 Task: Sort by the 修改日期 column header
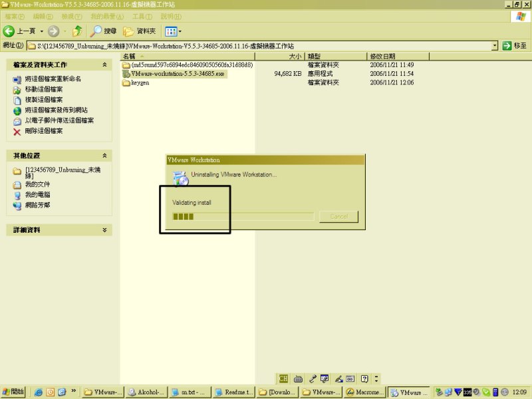click(398, 57)
